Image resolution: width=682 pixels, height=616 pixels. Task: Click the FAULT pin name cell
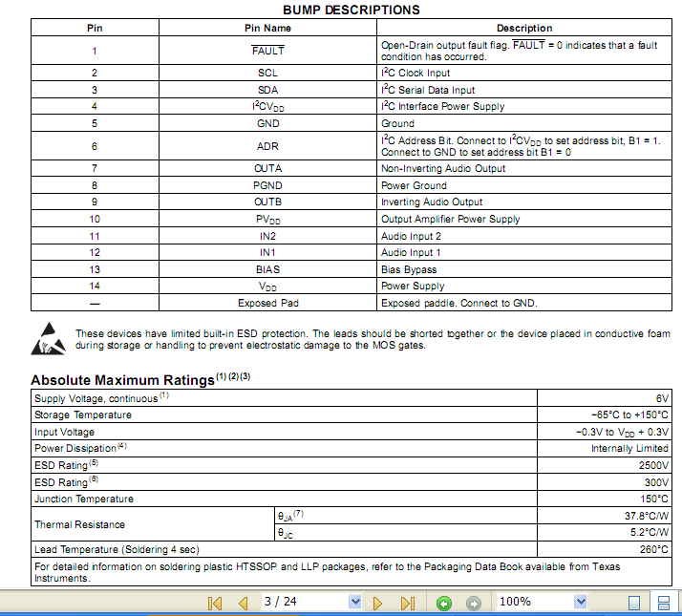267,51
